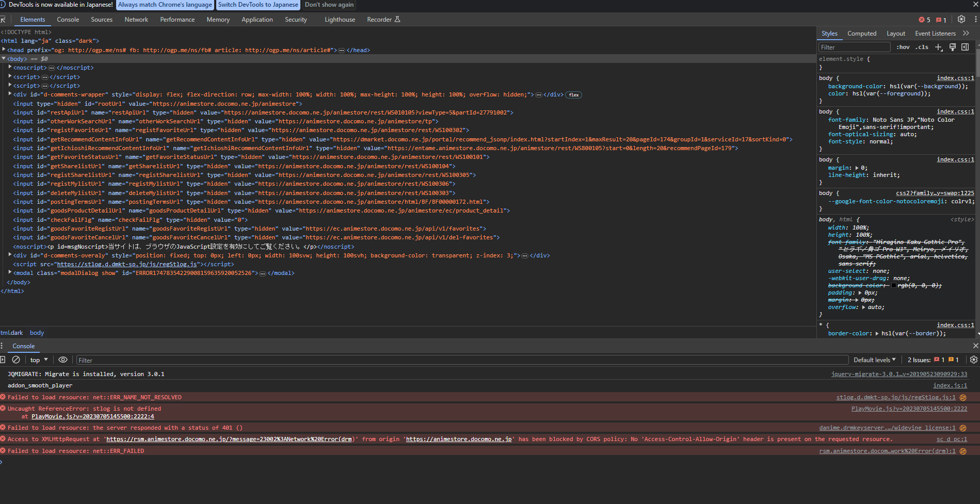
Task: Click the flex badge on d-comments-wrapper div
Action: pyautogui.click(x=574, y=95)
